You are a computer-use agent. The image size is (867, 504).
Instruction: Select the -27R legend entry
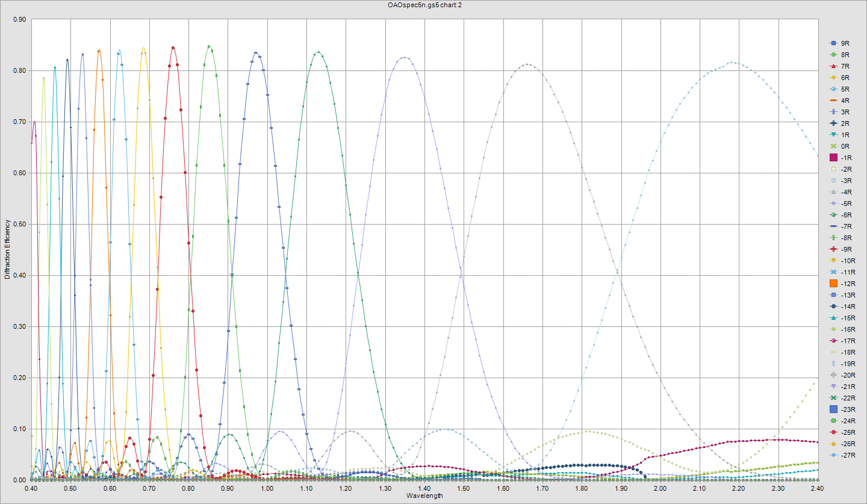click(842, 455)
